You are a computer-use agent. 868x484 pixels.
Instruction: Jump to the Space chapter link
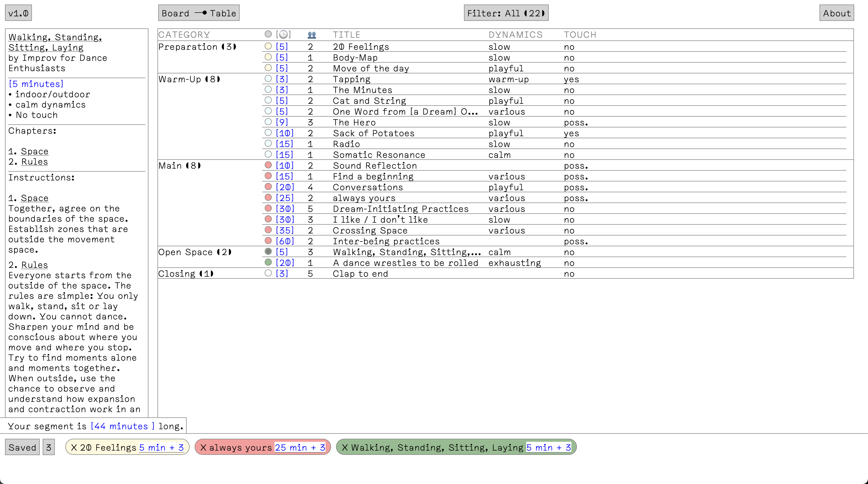34,151
